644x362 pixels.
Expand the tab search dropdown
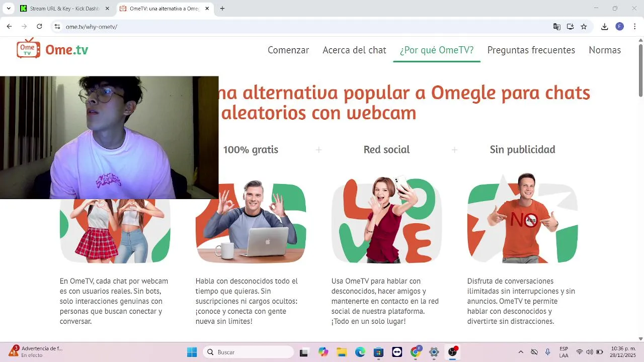[x=9, y=9]
